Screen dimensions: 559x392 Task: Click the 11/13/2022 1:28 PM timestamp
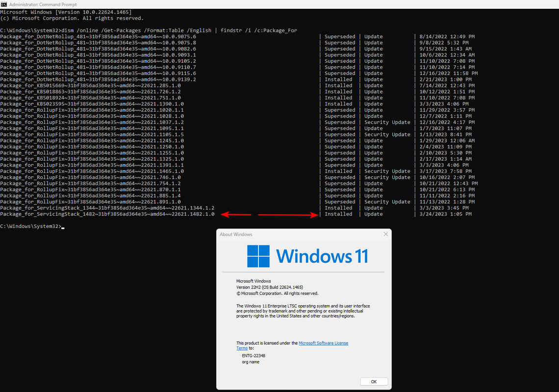(447, 202)
